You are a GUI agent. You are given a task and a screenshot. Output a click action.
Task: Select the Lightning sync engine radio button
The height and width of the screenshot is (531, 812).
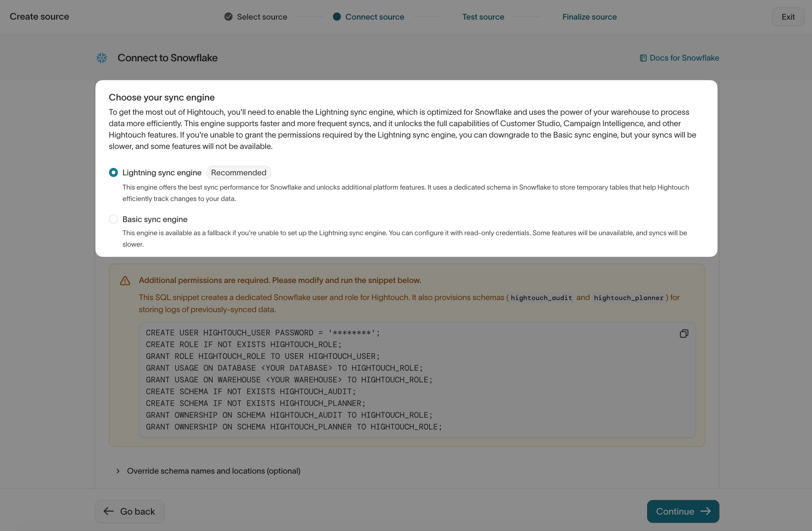(114, 173)
